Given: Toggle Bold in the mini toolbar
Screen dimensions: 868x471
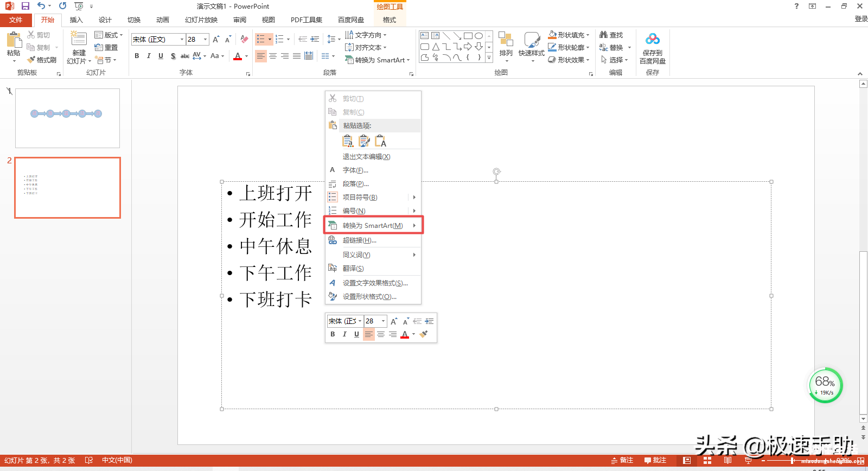Looking at the screenshot, I should pos(333,334).
